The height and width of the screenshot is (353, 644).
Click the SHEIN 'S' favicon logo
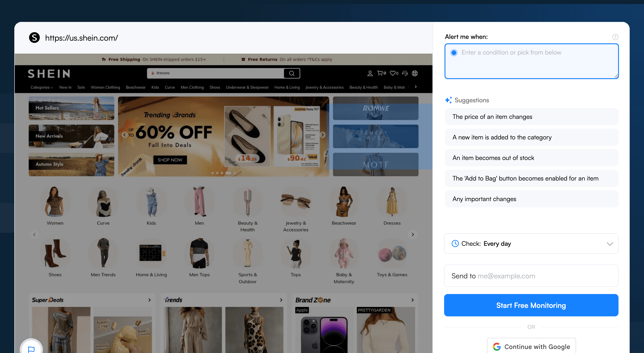[x=34, y=38]
